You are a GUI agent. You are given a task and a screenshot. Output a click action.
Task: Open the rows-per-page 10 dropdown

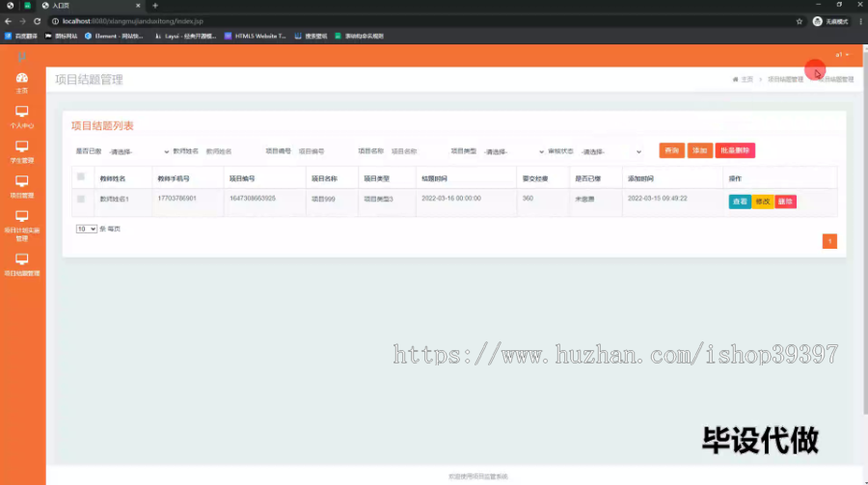click(x=87, y=229)
